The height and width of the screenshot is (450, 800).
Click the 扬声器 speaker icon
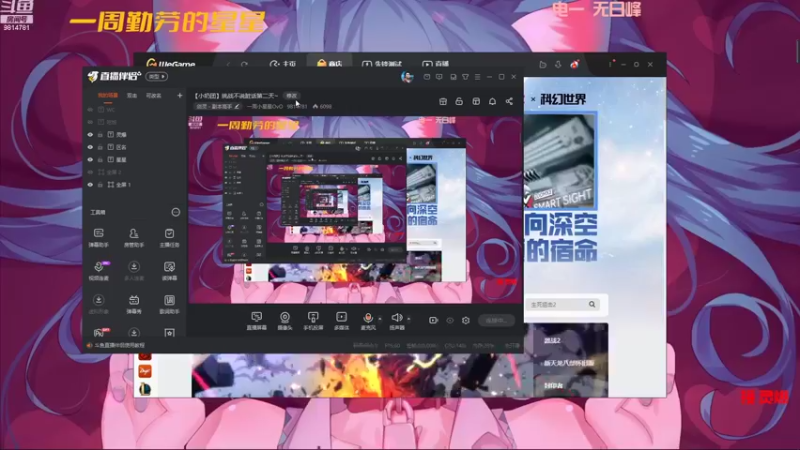[x=396, y=318]
